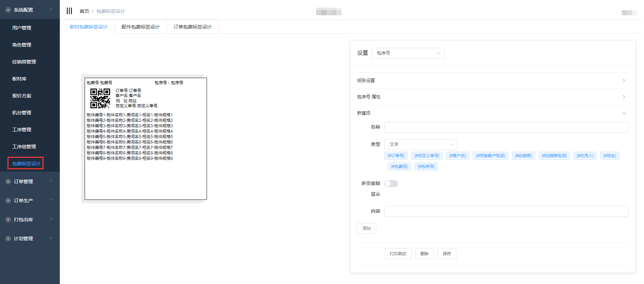
Task: Expand the 包序号 属性 section
Action: tap(492, 97)
